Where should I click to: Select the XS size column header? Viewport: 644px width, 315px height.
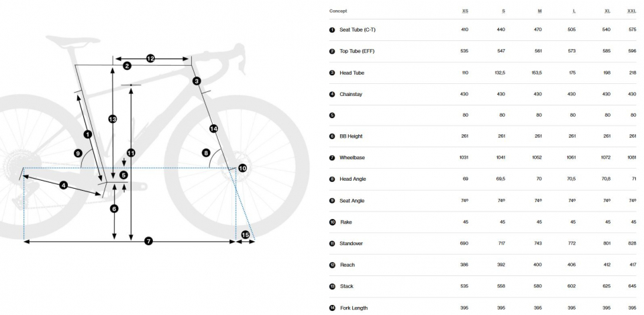coord(465,11)
